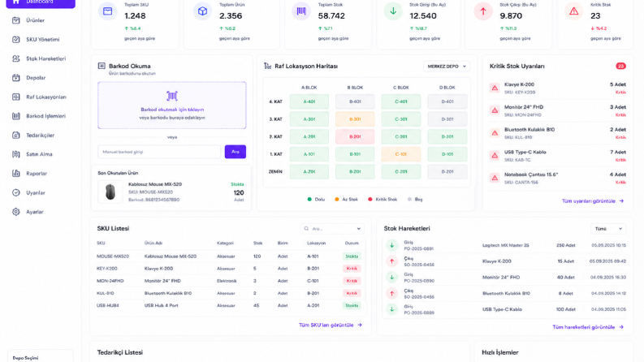Image resolution: width=644 pixels, height=362 pixels.
Task: Open the Ayarlar gear icon
Action: tap(16, 212)
